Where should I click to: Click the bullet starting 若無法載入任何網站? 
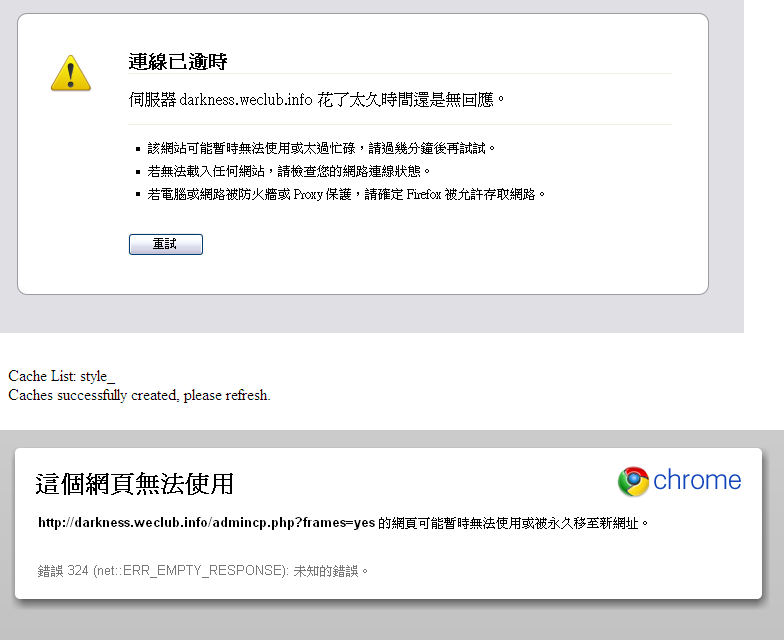coord(288,171)
